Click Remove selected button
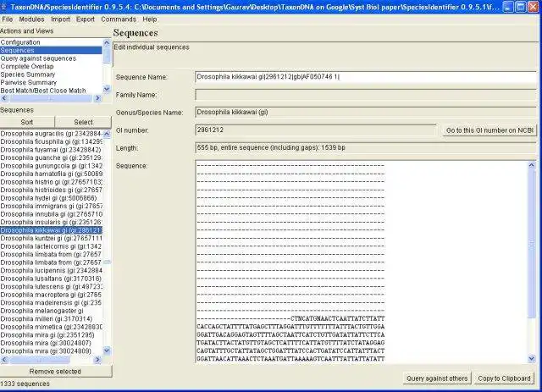Screen dimensions: 542x392 coord(55,372)
